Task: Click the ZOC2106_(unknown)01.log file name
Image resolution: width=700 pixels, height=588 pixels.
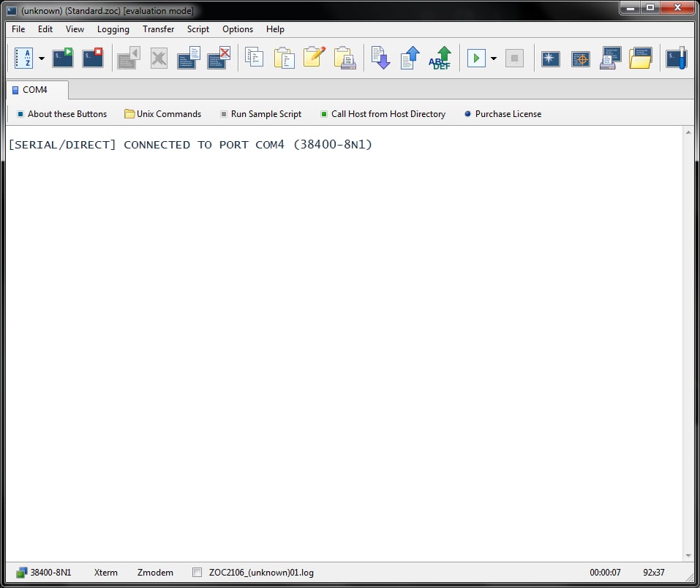Action: [261, 573]
